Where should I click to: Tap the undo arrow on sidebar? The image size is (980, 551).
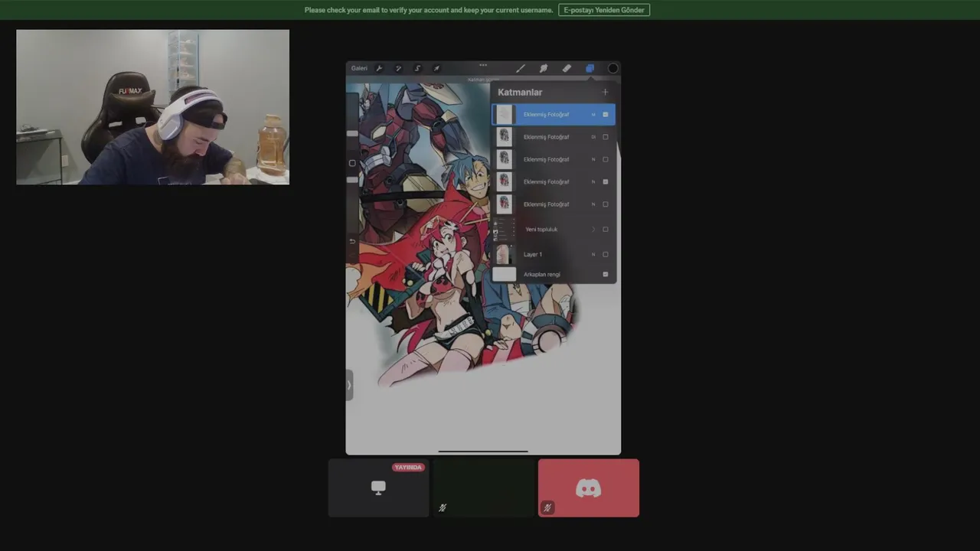352,241
